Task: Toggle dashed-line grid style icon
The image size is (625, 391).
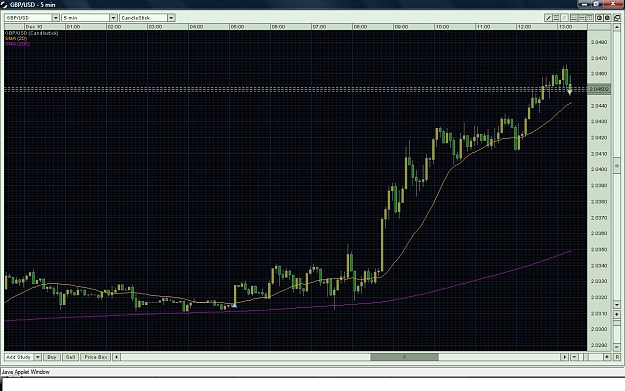Action: point(582,18)
